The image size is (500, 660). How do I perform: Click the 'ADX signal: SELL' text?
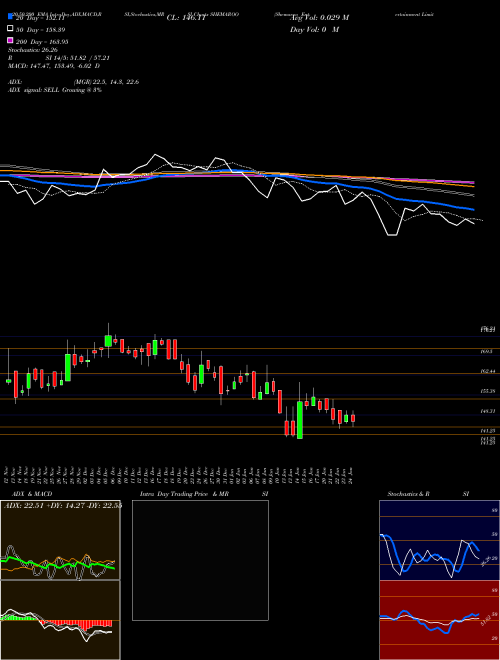click(34, 90)
